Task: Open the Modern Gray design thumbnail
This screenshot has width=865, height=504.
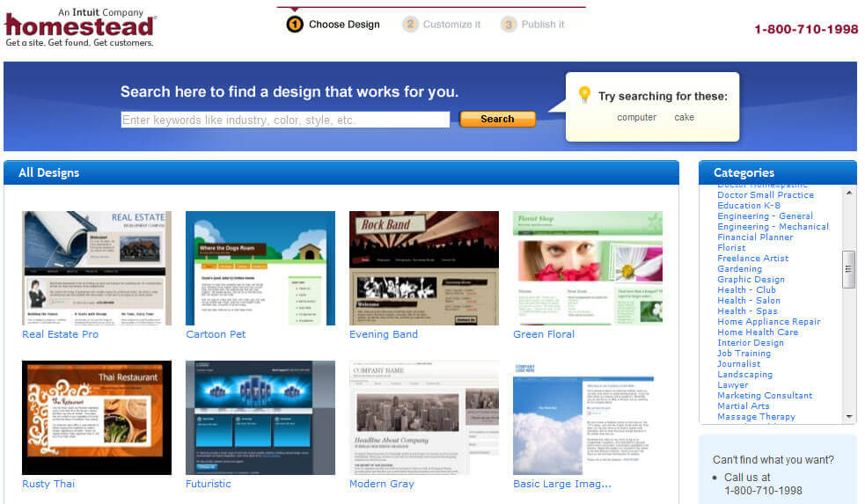Action: [423, 418]
